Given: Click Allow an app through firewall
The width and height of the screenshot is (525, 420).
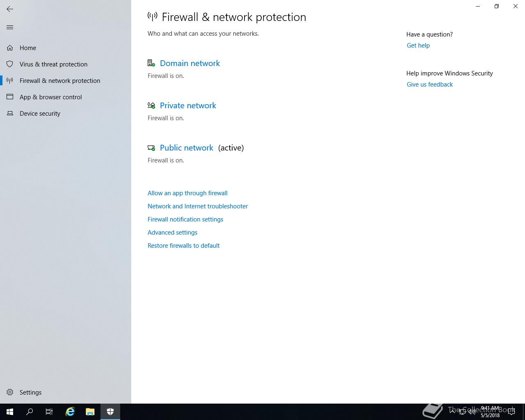Looking at the screenshot, I should click(x=187, y=193).
